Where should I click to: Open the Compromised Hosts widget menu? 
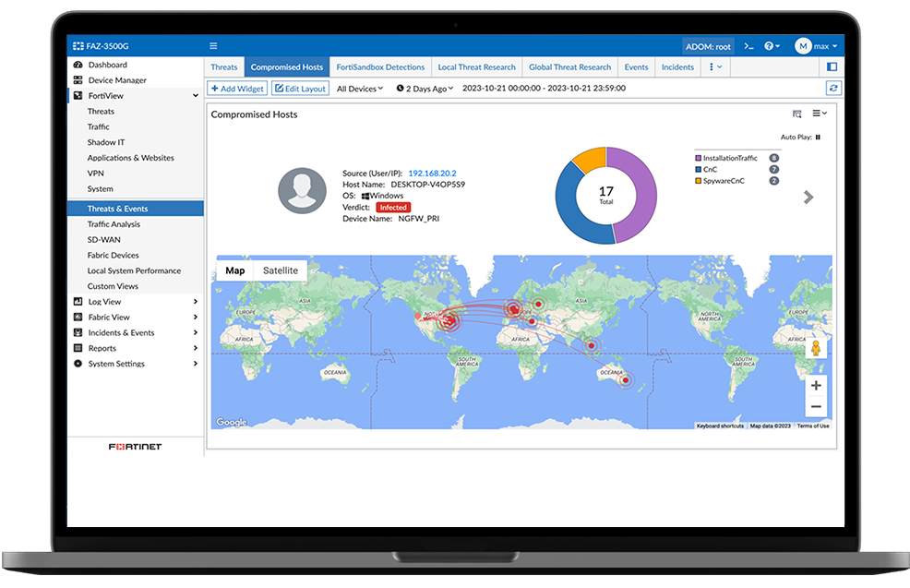[x=820, y=114]
